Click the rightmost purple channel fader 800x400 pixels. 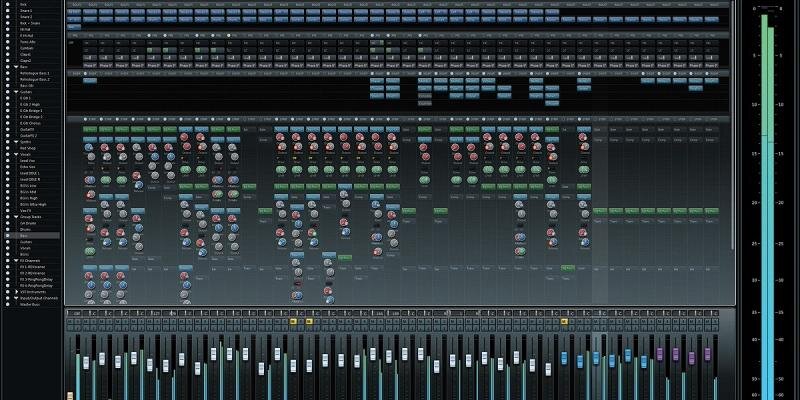tap(707, 354)
